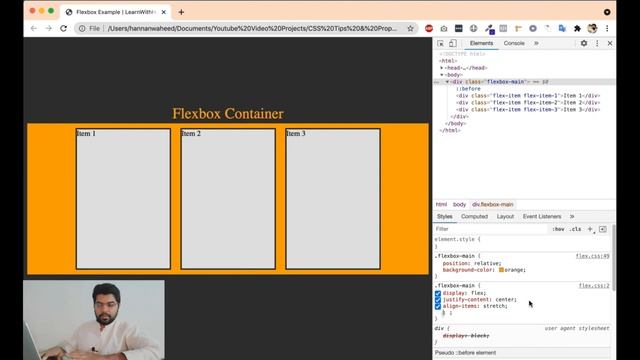Click the address bar URL
Image resolution: width=640 pixels, height=360 pixels.
(x=252, y=29)
